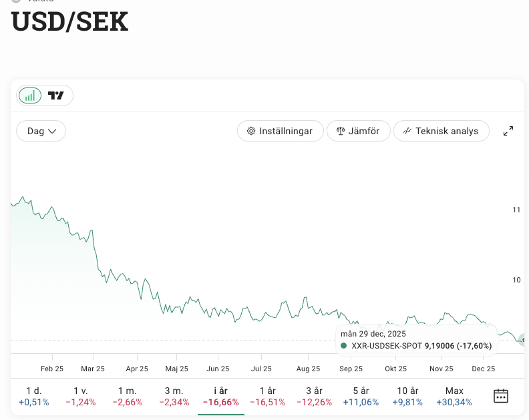This screenshot has height=420, width=529.
Task: Select the 1 m. time period
Action: [127, 396]
